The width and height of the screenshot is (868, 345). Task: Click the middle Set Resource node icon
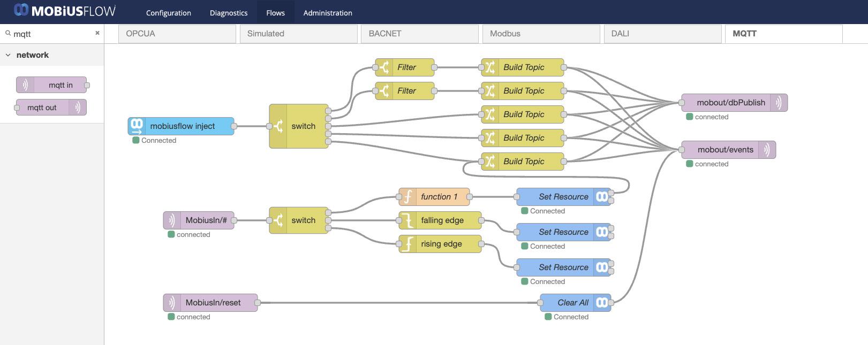602,232
